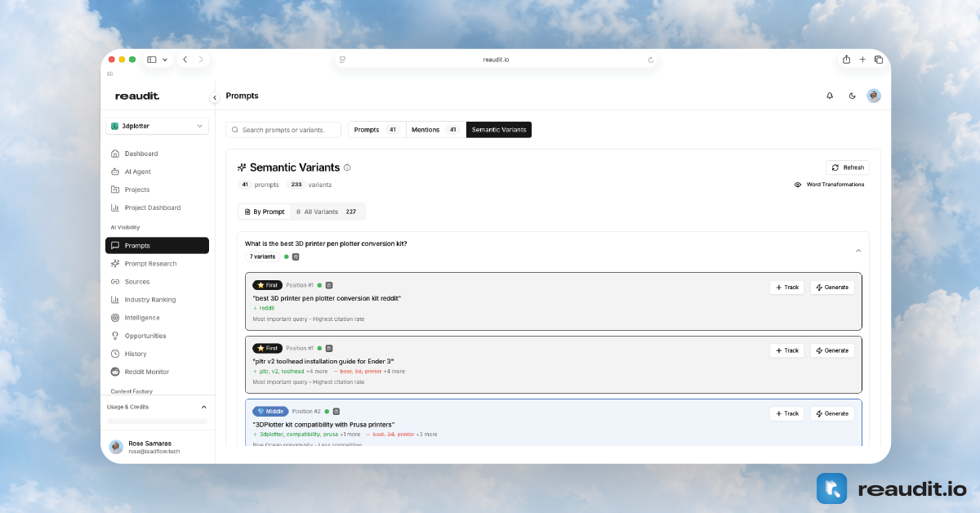Viewport: 980px width, 513px height.
Task: Switch to the Mentions tab
Action: click(x=436, y=130)
